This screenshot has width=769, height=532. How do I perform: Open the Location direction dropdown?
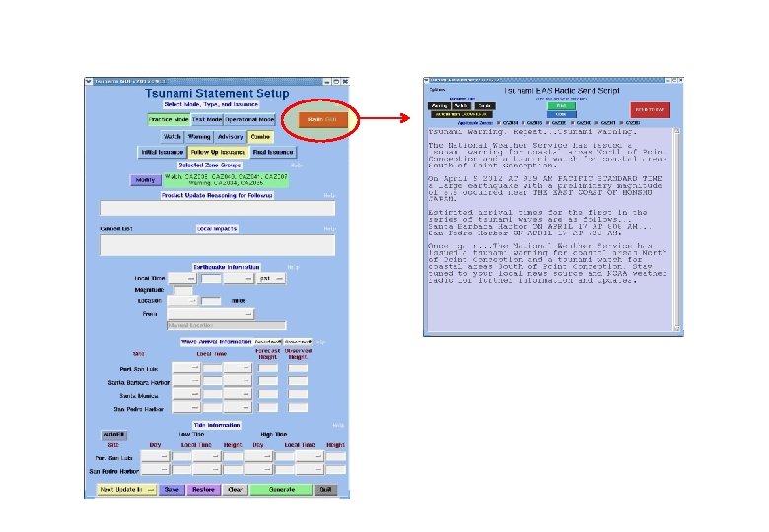click(x=182, y=301)
